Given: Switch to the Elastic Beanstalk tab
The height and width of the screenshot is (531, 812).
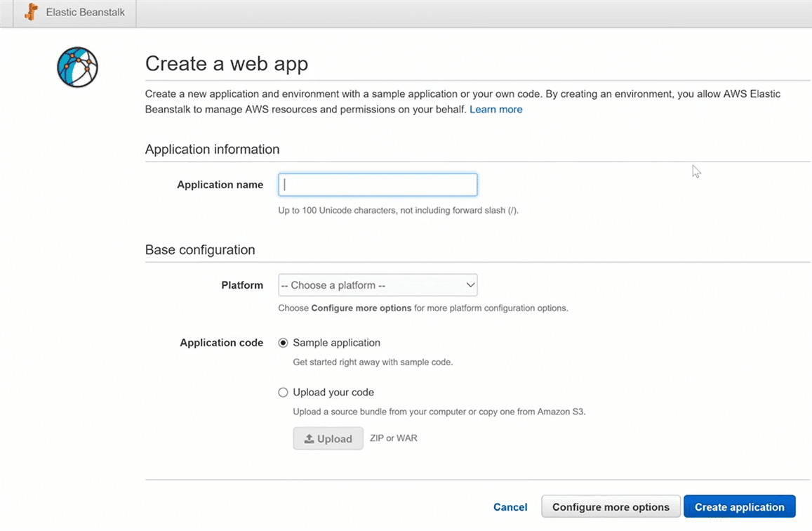Looking at the screenshot, I should point(77,13).
